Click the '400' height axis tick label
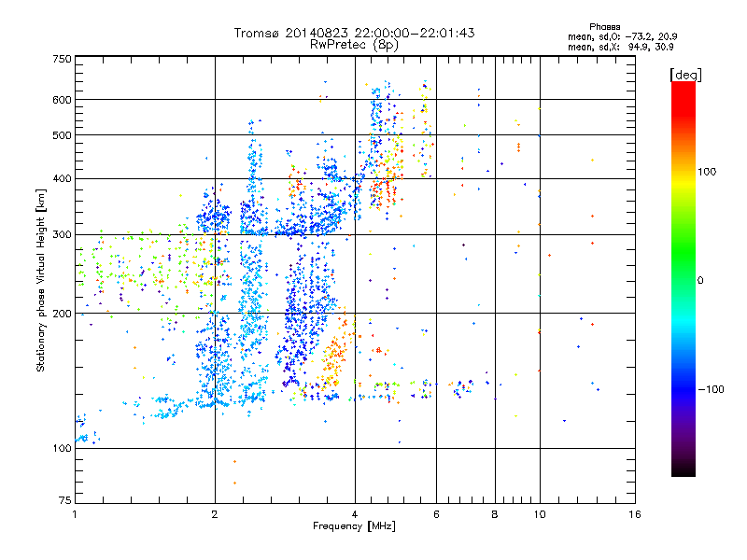The image size is (747, 560). [63, 179]
